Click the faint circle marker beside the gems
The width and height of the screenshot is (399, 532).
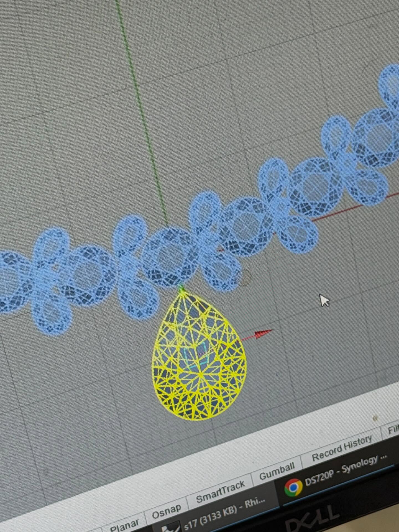coord(244,277)
